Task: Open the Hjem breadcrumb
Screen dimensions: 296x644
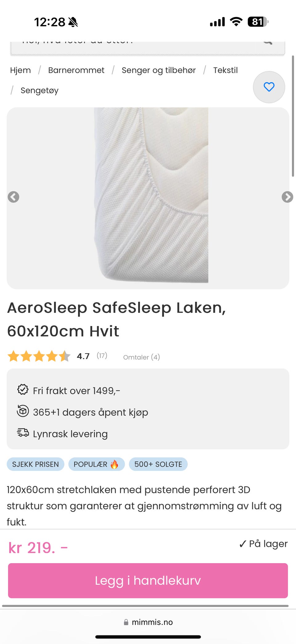Action: pos(20,70)
